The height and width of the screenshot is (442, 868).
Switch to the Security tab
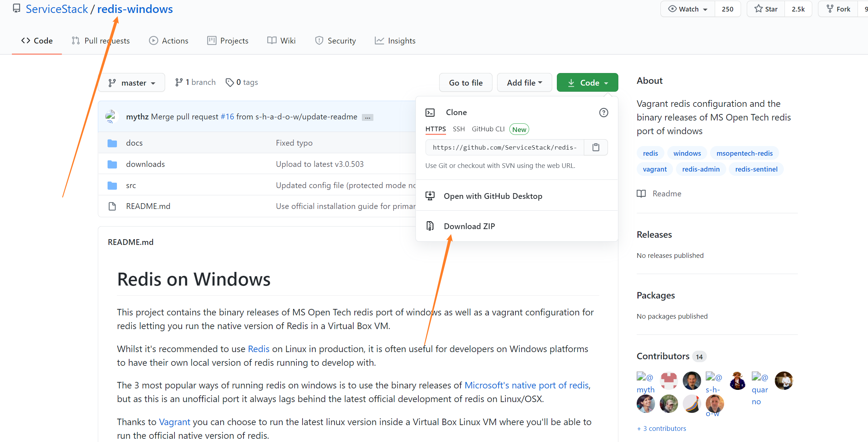(335, 41)
